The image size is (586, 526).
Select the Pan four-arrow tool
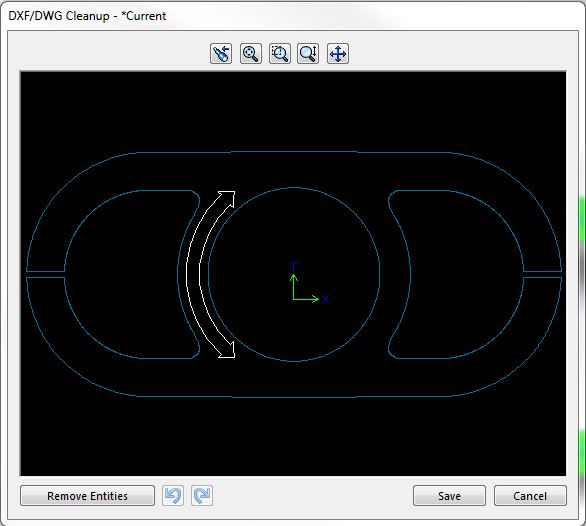click(x=338, y=53)
